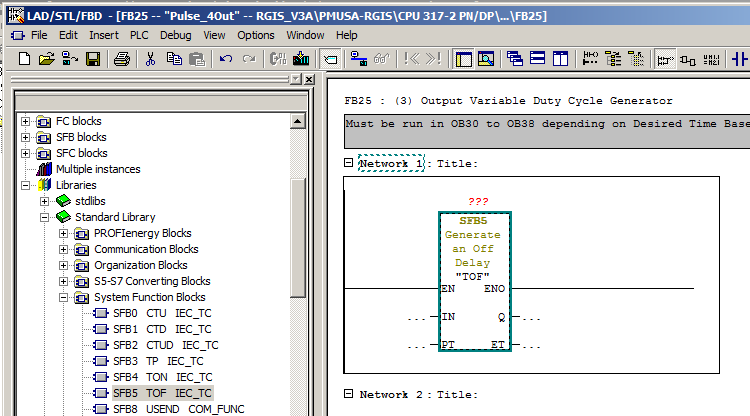Insert a normally open contact from toolbar

(x=741, y=59)
